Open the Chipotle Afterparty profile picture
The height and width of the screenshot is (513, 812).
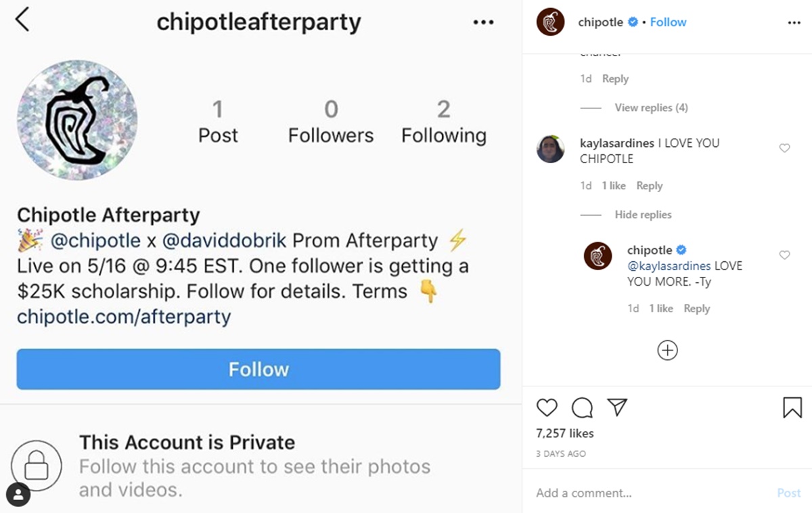coord(77,120)
